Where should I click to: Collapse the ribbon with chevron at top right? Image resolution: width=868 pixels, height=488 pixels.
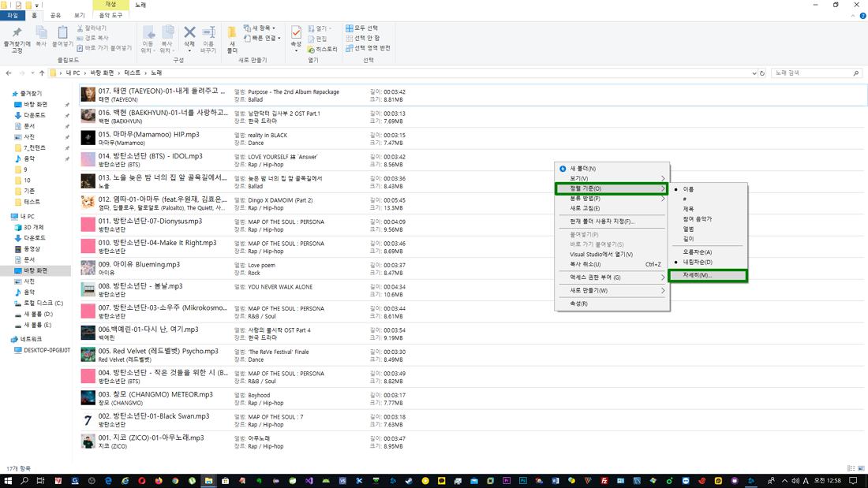pyautogui.click(x=853, y=16)
